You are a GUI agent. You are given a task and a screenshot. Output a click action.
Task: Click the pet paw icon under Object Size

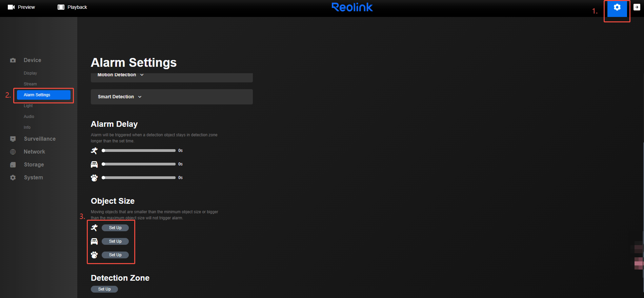94,255
